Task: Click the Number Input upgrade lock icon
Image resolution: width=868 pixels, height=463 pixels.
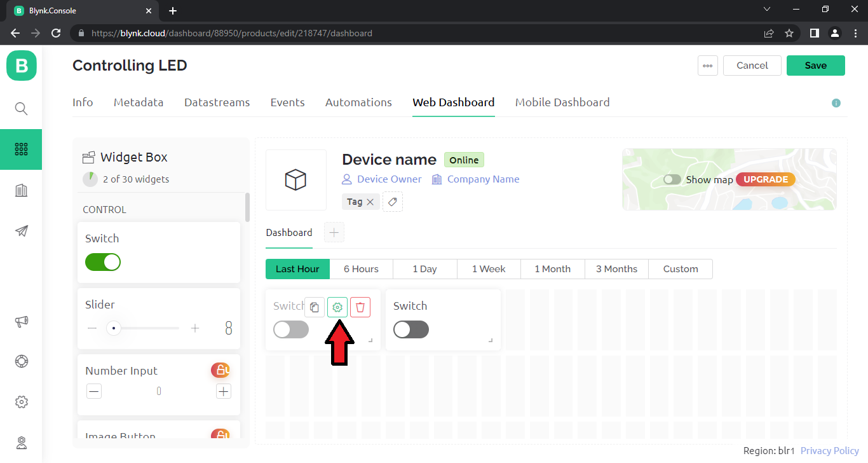Action: [x=220, y=370]
